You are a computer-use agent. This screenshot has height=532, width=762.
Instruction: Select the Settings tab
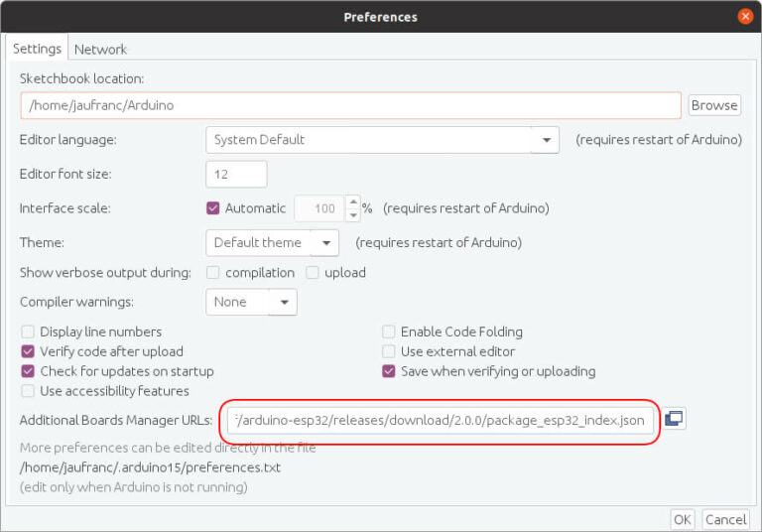coord(37,49)
